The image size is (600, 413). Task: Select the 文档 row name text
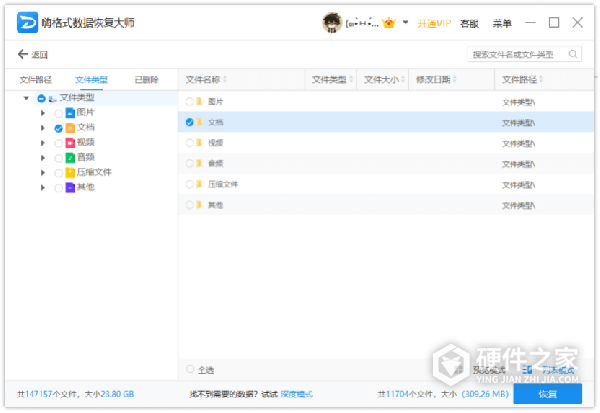215,122
